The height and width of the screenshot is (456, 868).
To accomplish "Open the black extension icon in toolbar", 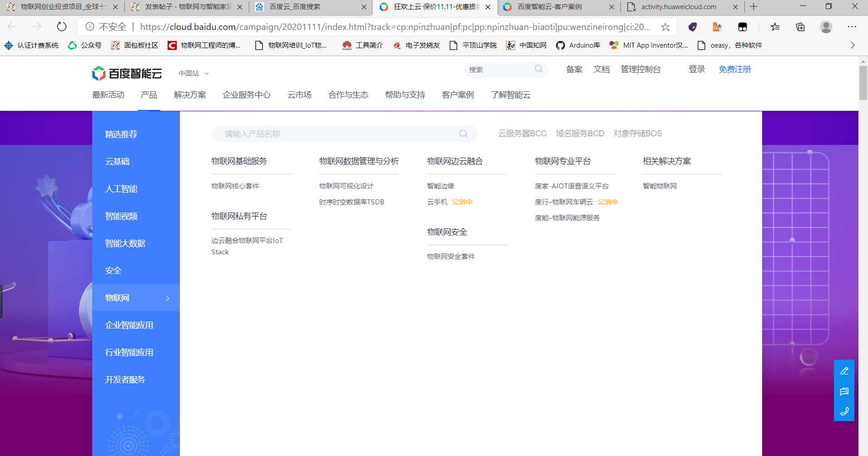I will [x=743, y=27].
